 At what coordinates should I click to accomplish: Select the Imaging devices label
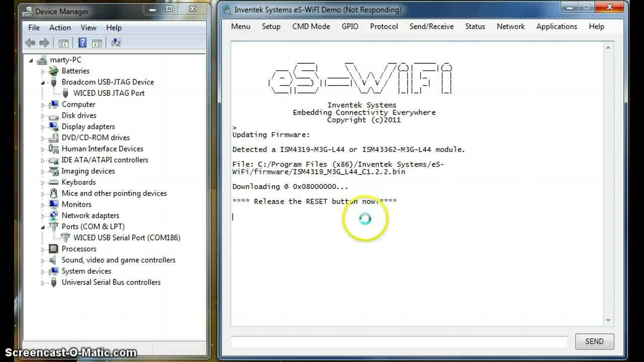(88, 171)
